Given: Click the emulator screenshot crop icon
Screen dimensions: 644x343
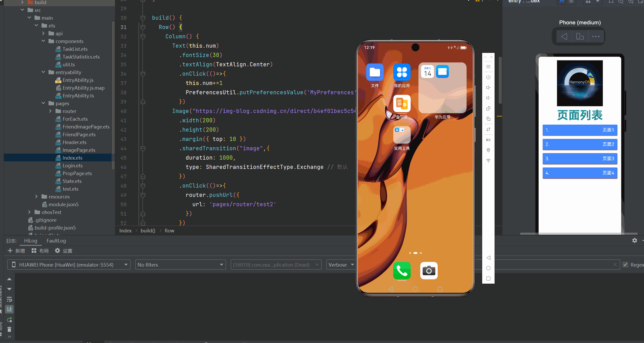Looking at the screenshot, I should (x=488, y=129).
